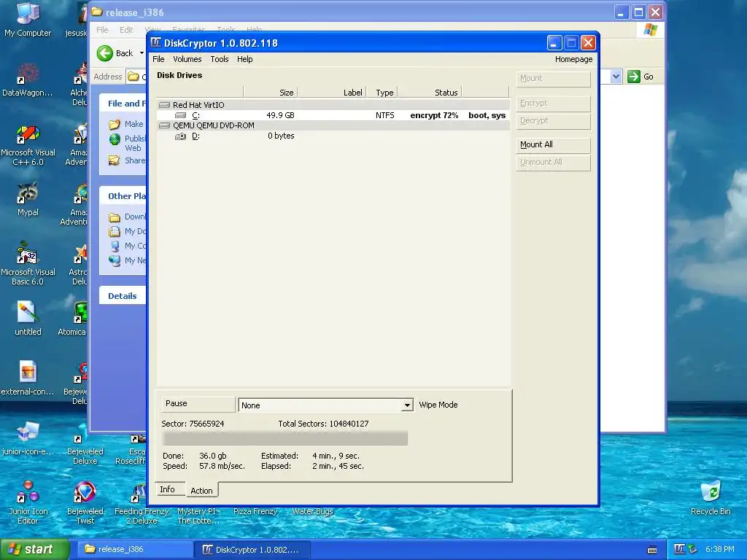Open File menu in release_i386 window
Image resolution: width=747 pixels, height=560 pixels.
pos(102,29)
